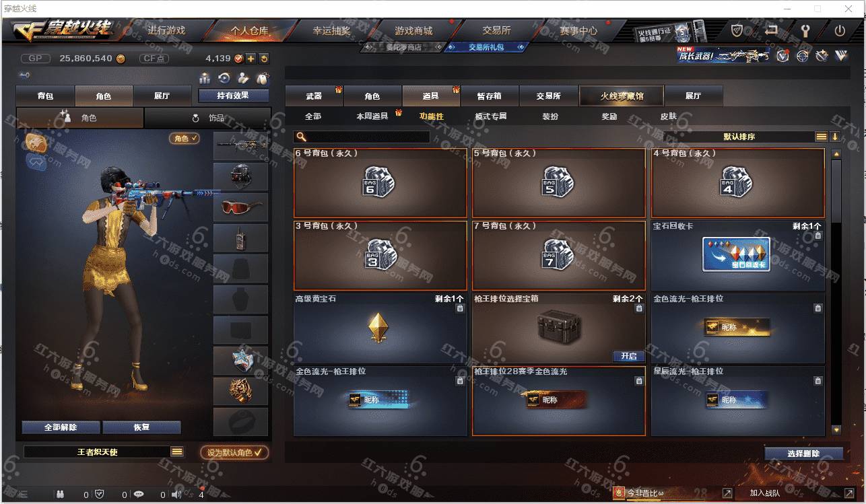Image resolution: width=866 pixels, height=504 pixels.
Task: Select the sunglasses item slot
Action: (x=241, y=207)
